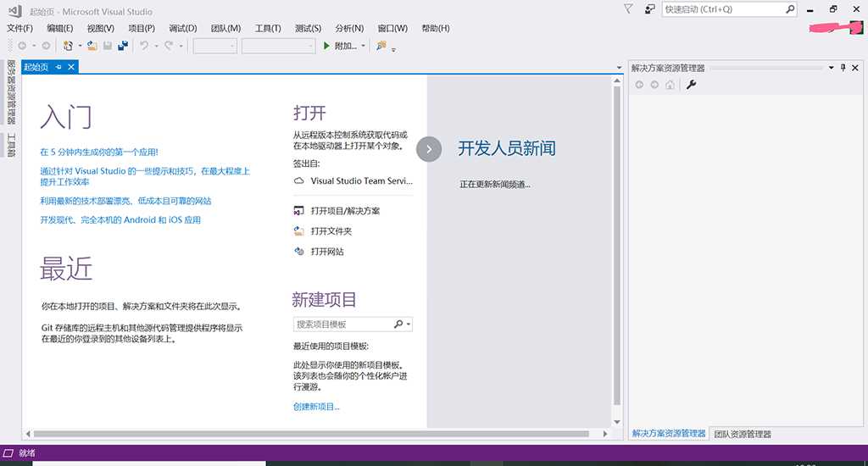Open the 文件(F) menu

[x=20, y=28]
